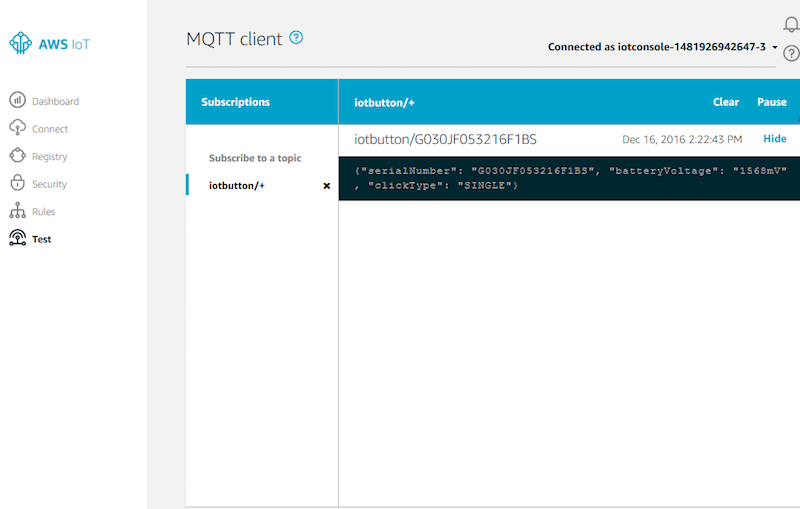800x509 pixels.
Task: Go to Test menu item
Action: 41,239
